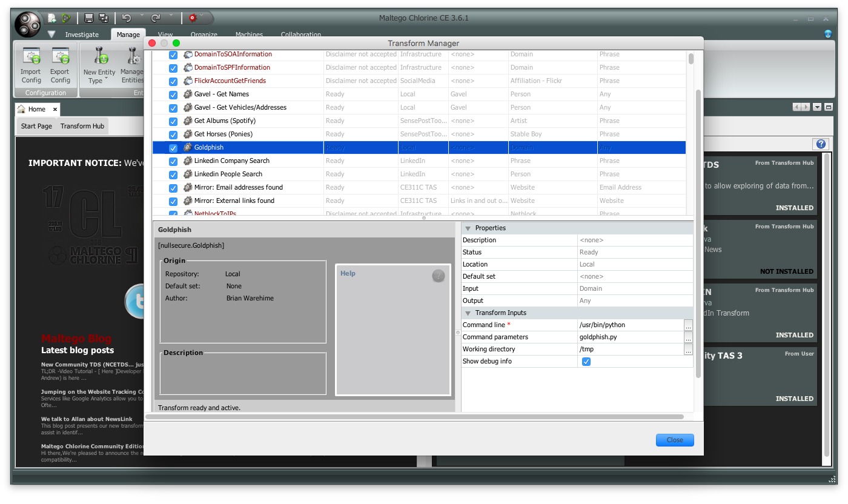Toggle Gavel - Get Vehicles/Addresses checkbox
848x504 pixels.
point(173,108)
